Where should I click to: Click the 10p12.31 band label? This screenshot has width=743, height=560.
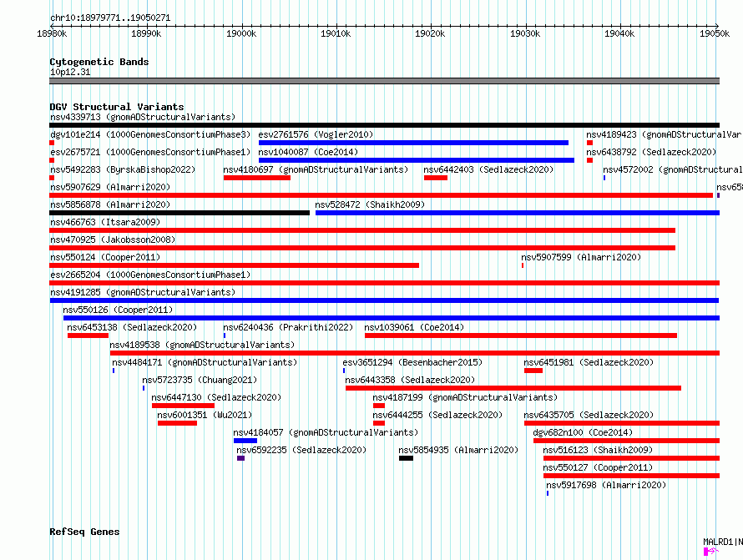(70, 72)
